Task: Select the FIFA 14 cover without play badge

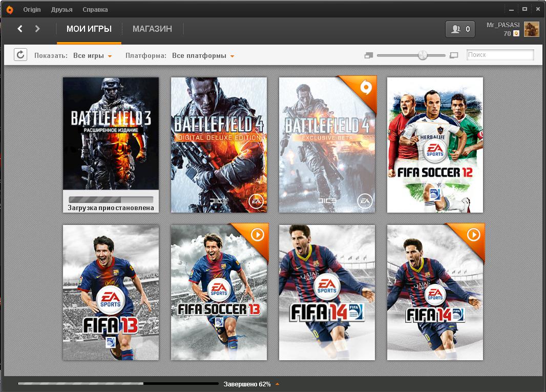Action: coord(327,293)
